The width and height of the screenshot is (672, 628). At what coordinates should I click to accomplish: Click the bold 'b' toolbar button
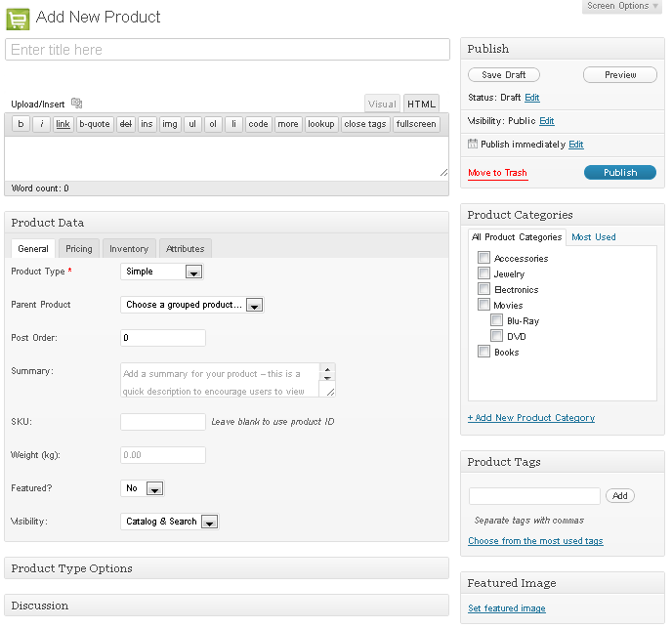21,124
